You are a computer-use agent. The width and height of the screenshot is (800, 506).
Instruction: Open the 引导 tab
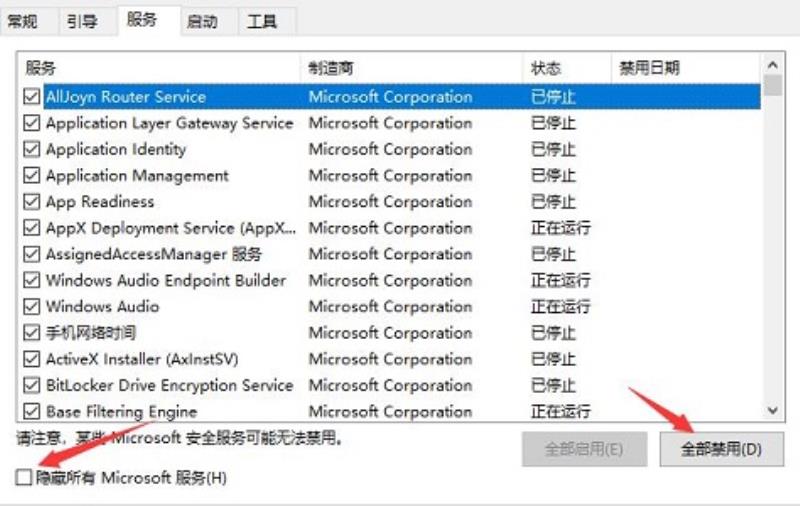tap(82, 21)
